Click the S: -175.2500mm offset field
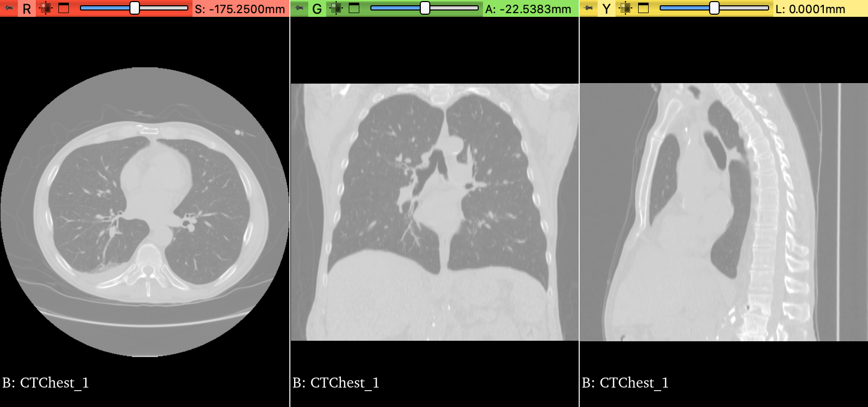The image size is (868, 407). (240, 9)
